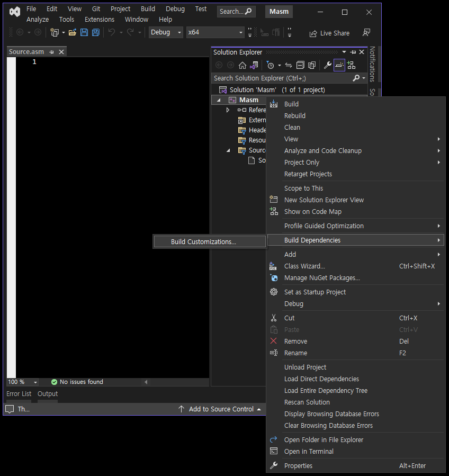449x476 pixels.
Task: Open the Notifications side tab
Action: [372, 65]
